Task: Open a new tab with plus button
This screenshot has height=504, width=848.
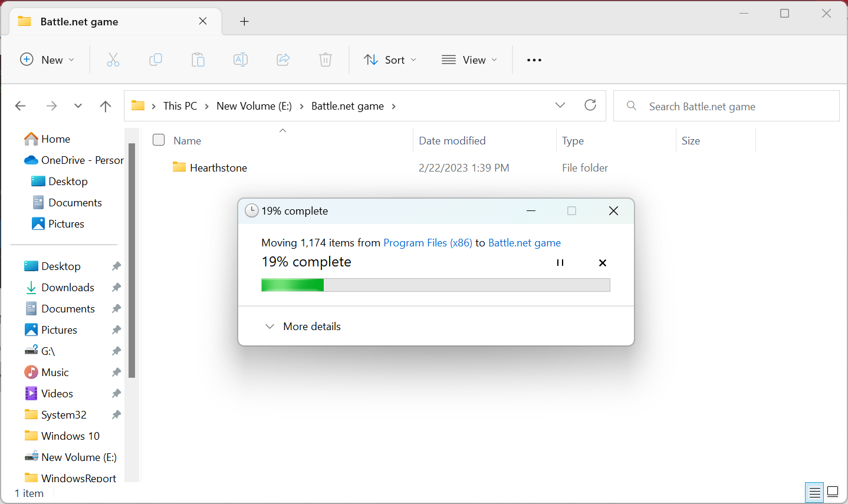Action: (244, 22)
